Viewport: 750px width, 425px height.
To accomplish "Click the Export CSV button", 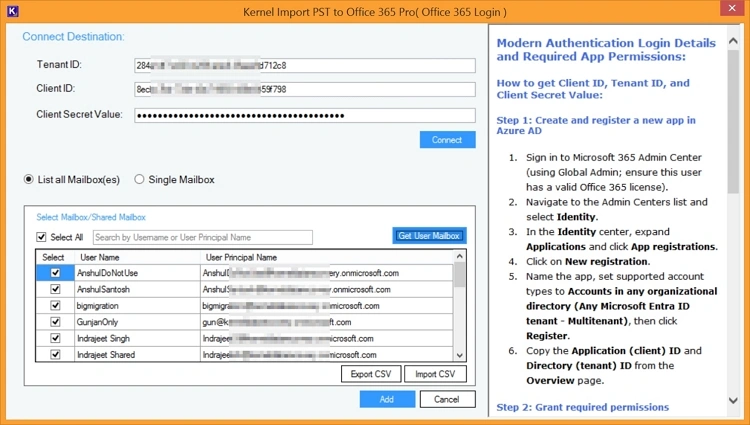I will coord(371,374).
